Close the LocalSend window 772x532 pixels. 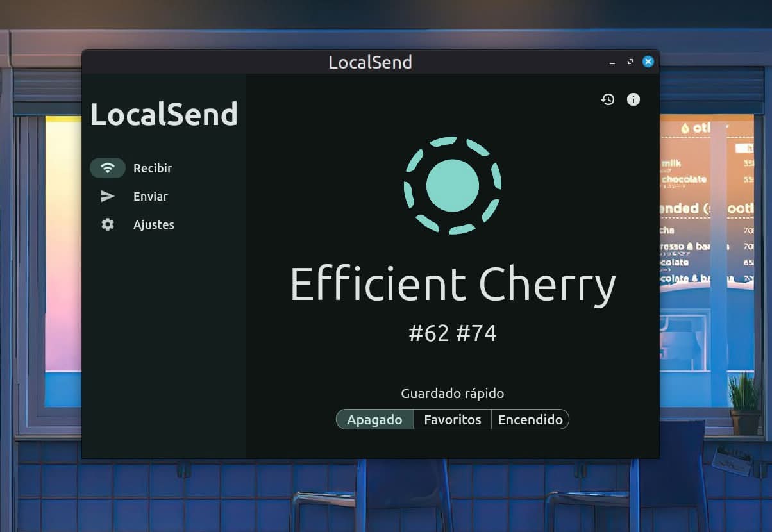(x=648, y=62)
